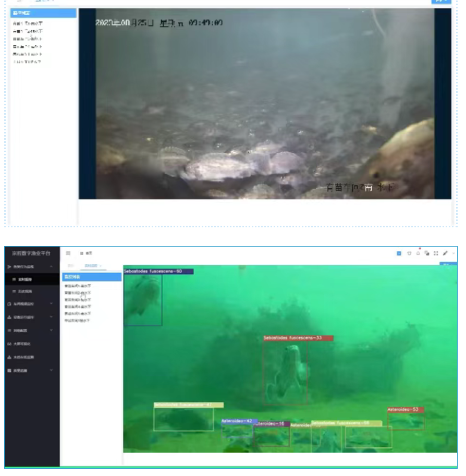Viewport: 466px width, 476px height.
Task: Click the overlapping windows icon in top toolbar
Action: [427, 253]
